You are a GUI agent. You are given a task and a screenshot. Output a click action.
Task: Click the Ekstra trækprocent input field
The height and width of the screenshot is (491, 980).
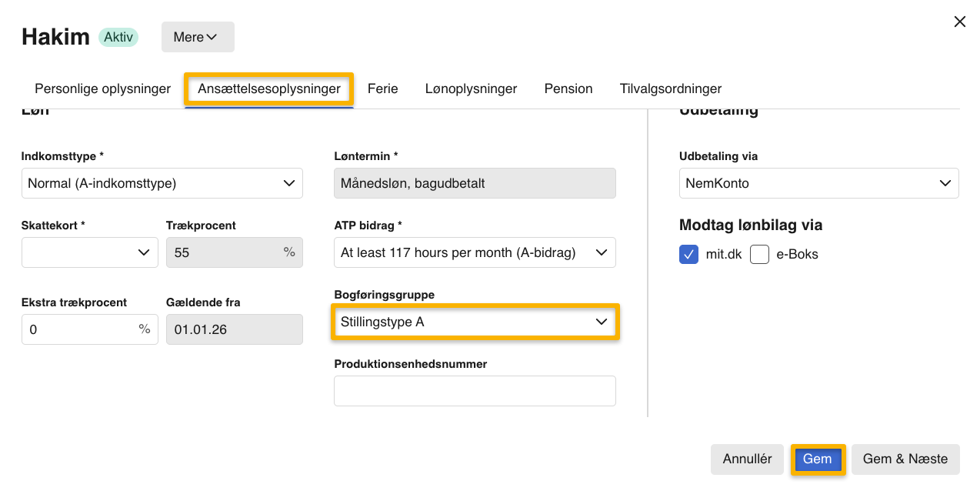81,329
